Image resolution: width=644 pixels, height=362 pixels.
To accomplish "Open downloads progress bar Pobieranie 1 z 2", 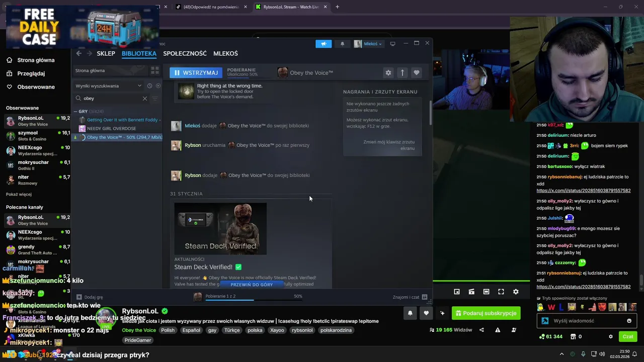I will [x=249, y=297].
